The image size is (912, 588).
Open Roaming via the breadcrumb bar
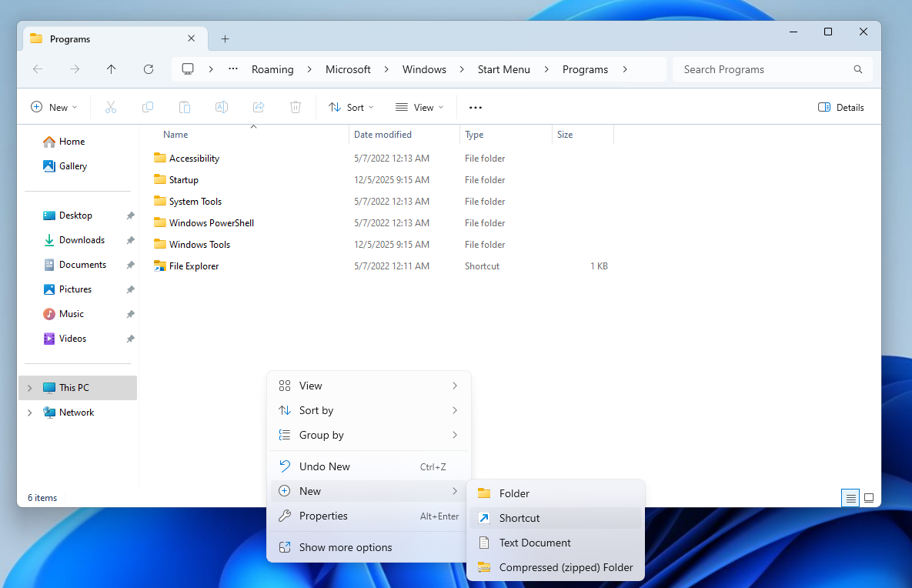[x=271, y=68]
